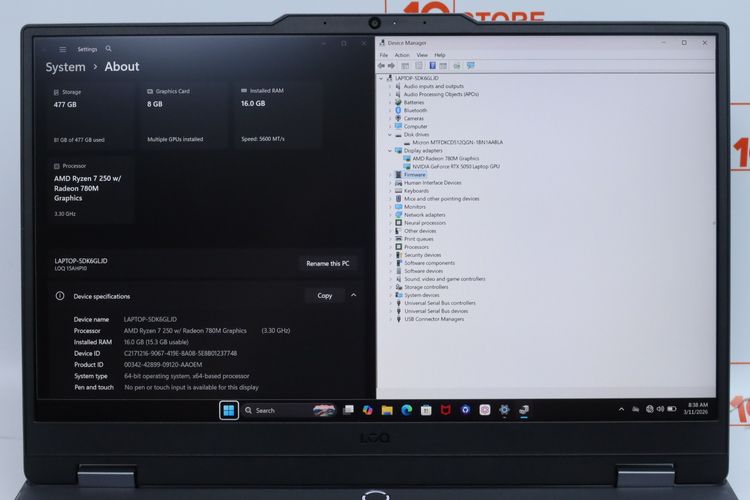Open the Settings hamburger navigation menu
This screenshot has width=750, height=500.
coord(63,49)
